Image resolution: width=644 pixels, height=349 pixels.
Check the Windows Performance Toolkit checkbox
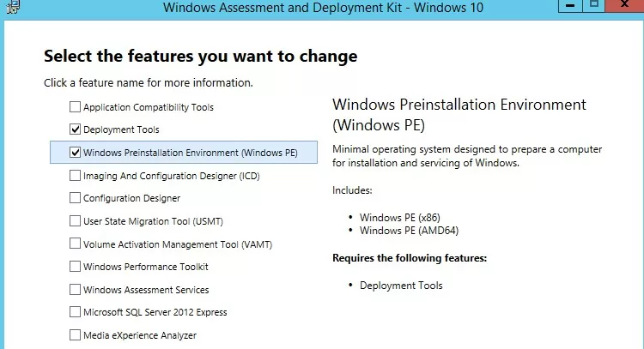pyautogui.click(x=75, y=267)
